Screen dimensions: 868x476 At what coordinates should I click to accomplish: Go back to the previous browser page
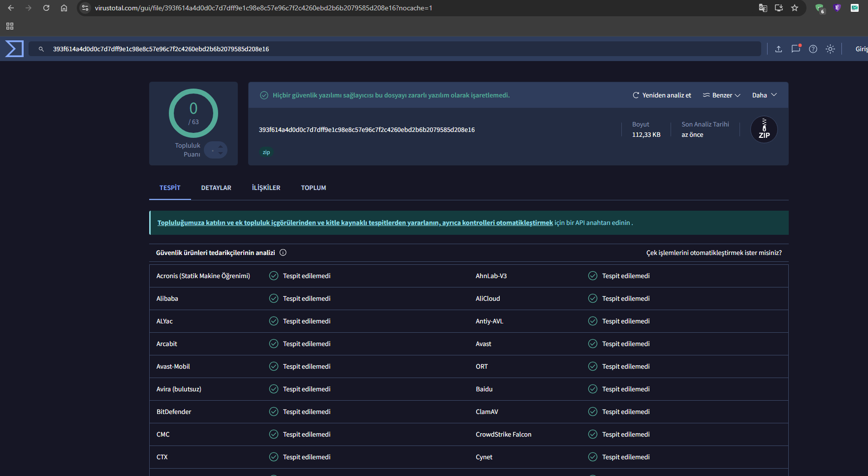coord(11,8)
